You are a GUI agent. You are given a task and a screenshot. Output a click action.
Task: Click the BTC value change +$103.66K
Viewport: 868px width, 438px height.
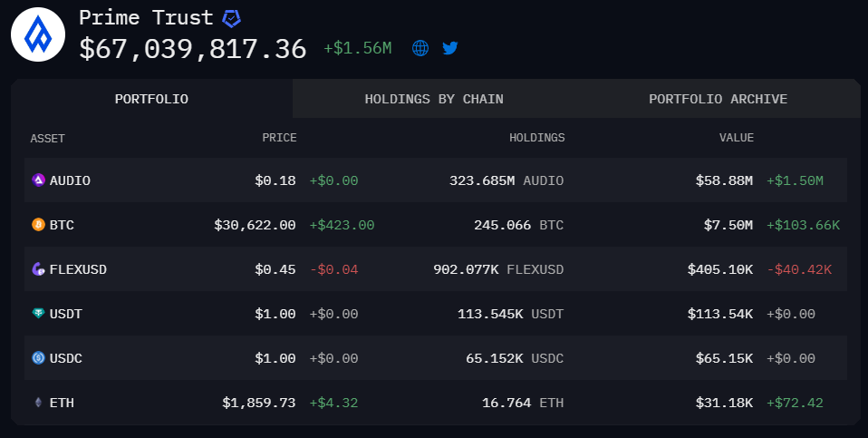[x=804, y=225]
